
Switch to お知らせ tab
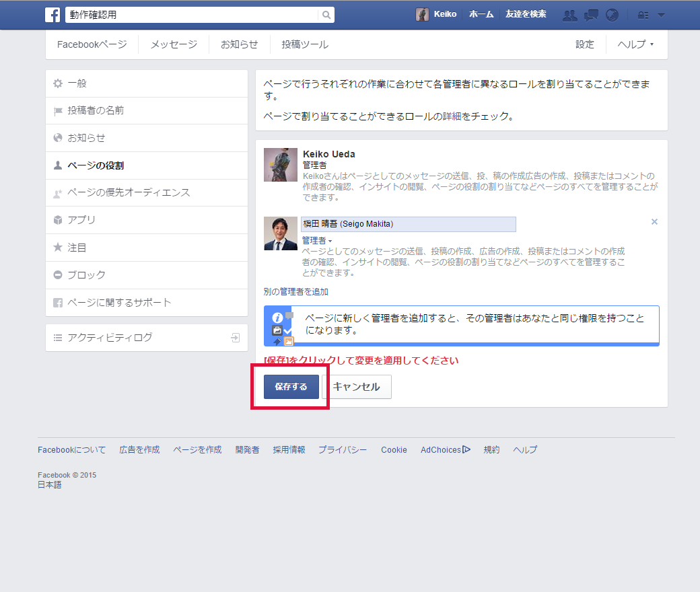(240, 44)
